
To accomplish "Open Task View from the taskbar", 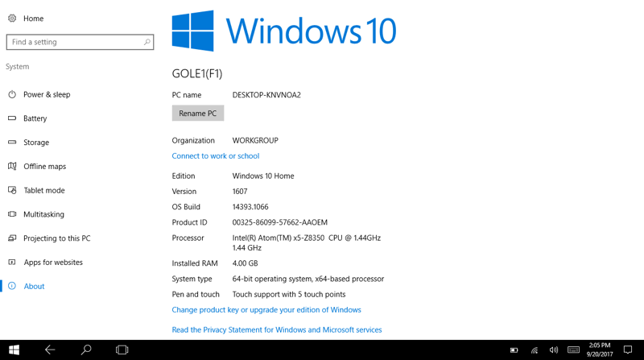I will coord(122,350).
